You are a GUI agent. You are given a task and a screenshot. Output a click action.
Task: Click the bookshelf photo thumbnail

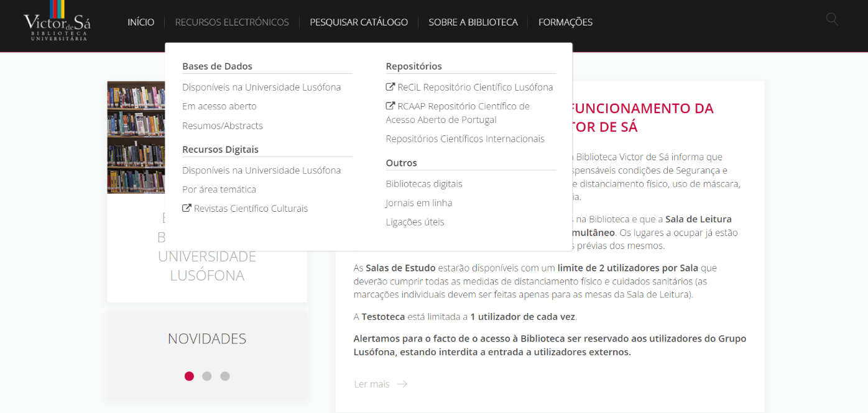tap(136, 137)
